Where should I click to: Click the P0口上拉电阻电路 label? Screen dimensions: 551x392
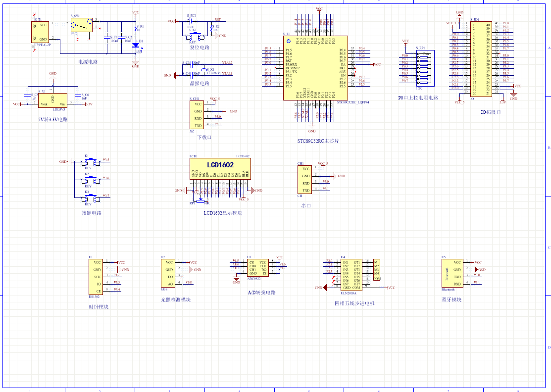tap(418, 98)
